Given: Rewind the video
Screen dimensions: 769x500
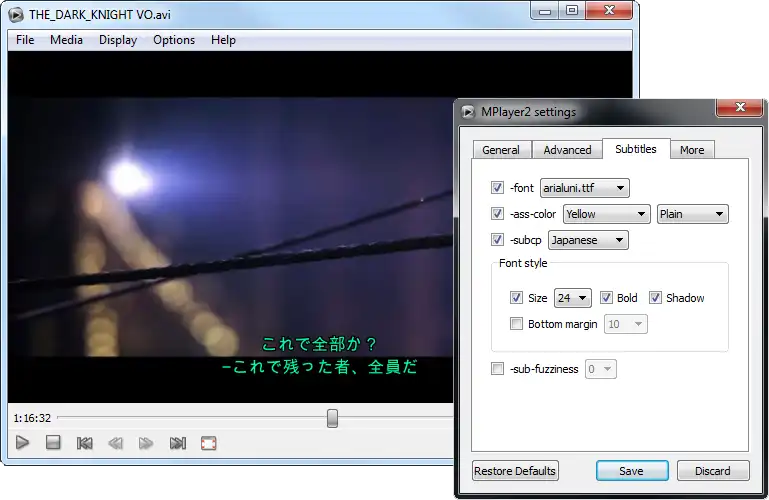Looking at the screenshot, I should [115, 444].
